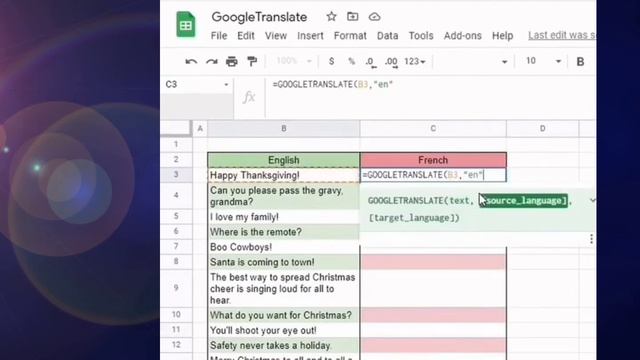Format as currency with dollar icon
The height and width of the screenshot is (360, 640).
click(331, 61)
